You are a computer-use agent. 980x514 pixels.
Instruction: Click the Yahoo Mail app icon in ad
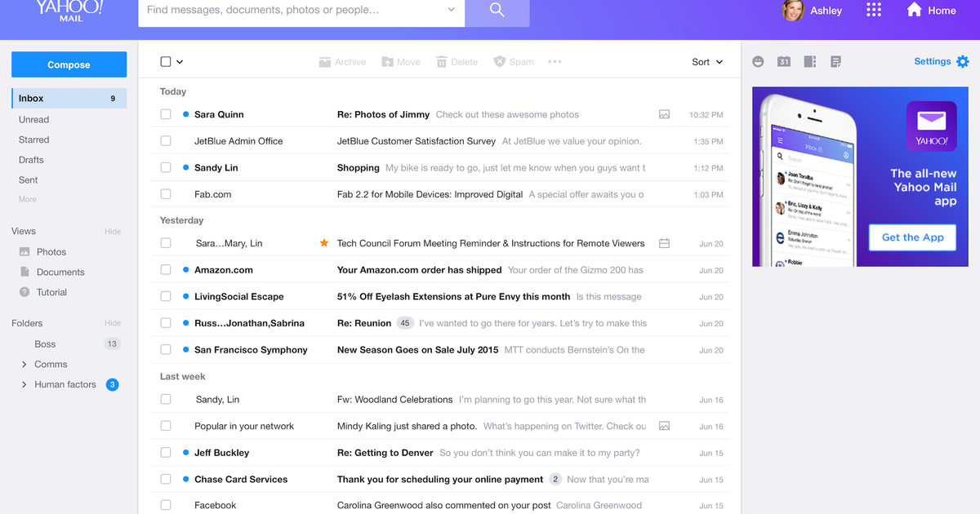click(x=931, y=126)
